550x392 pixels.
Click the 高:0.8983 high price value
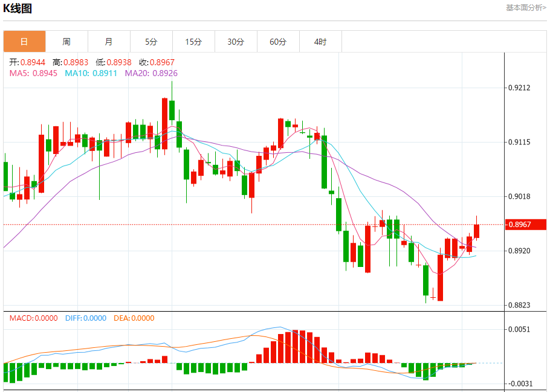click(70, 62)
